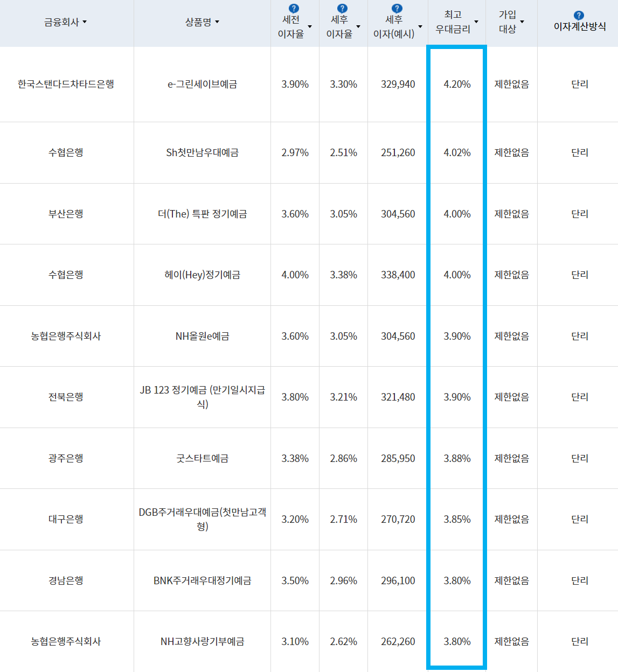The image size is (618, 672).
Task: Click 전북은행 company cell
Action: [x=66, y=397]
